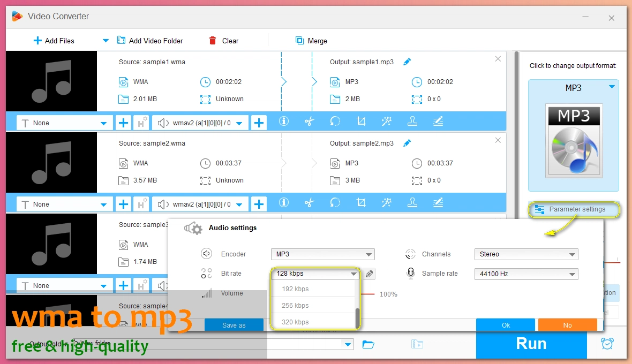
Task: Open rotate tool for sample1
Action: coord(335,121)
